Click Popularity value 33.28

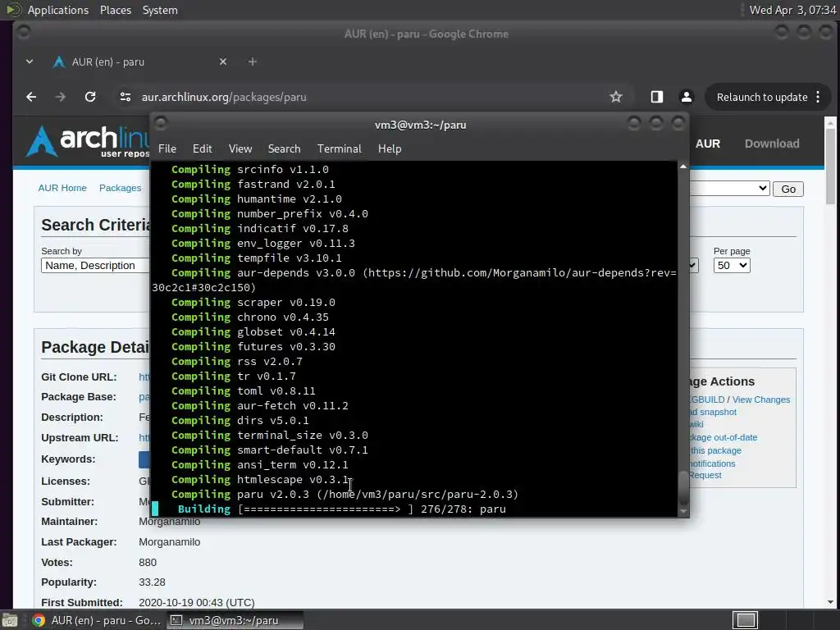(x=152, y=582)
